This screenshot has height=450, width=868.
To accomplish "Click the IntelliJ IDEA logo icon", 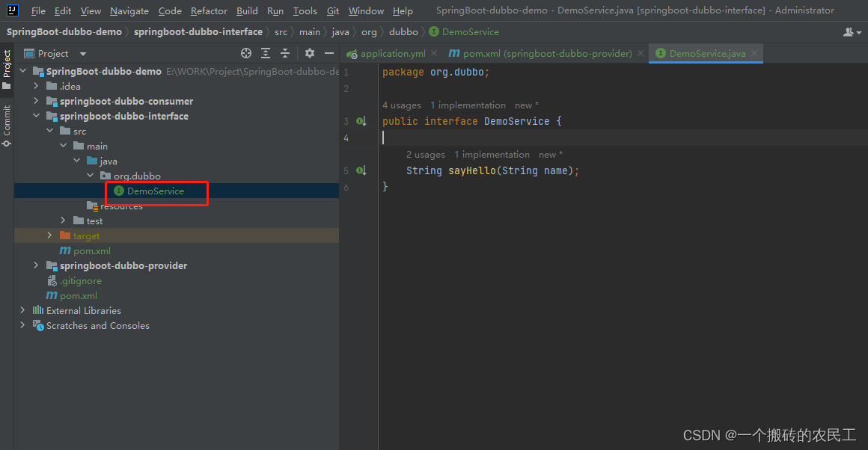I will [12, 10].
